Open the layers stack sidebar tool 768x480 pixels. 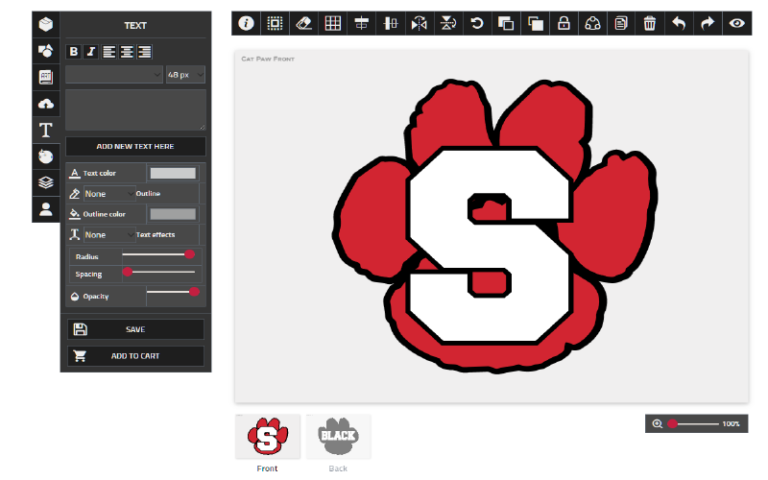pos(46,182)
